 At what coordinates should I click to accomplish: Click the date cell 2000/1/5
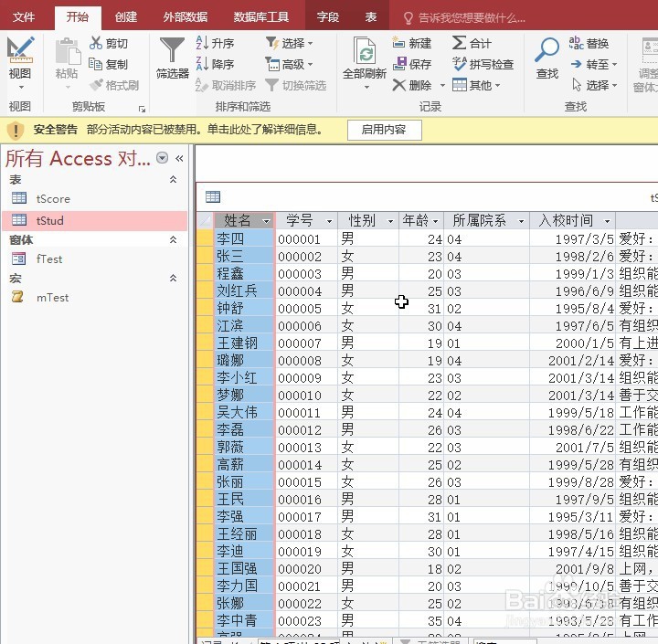pyautogui.click(x=572, y=343)
